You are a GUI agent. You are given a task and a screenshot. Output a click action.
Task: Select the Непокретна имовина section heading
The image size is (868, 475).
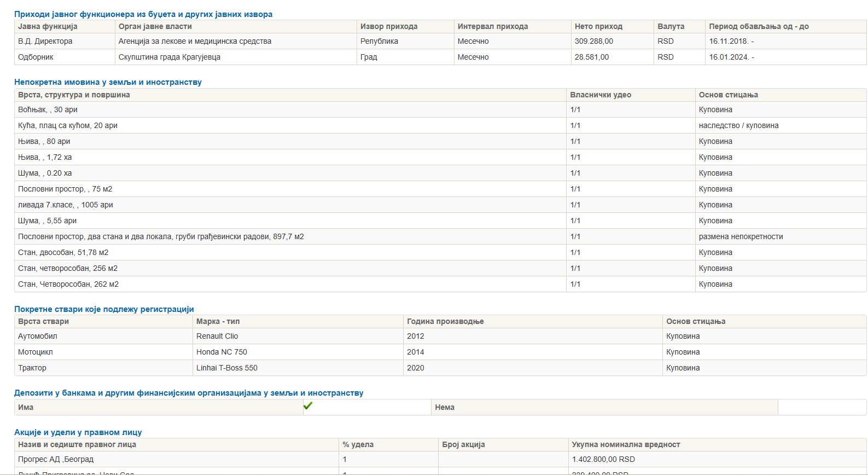108,82
